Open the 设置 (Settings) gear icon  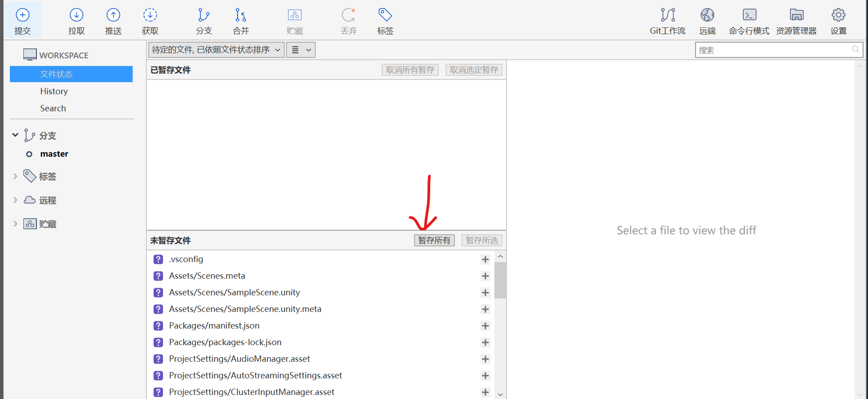(838, 15)
